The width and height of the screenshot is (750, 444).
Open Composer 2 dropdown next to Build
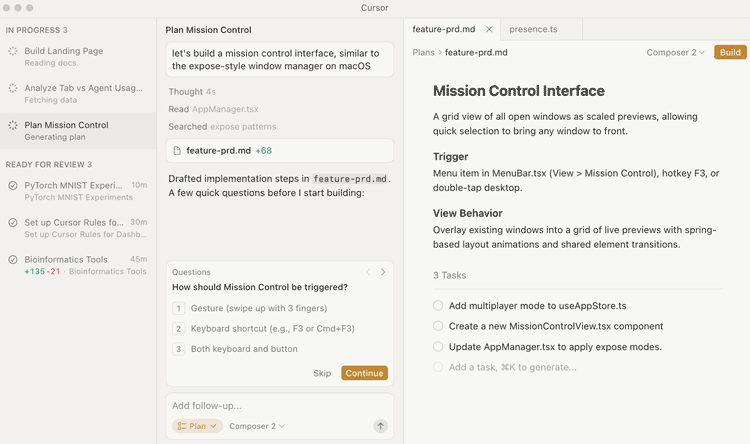(675, 52)
